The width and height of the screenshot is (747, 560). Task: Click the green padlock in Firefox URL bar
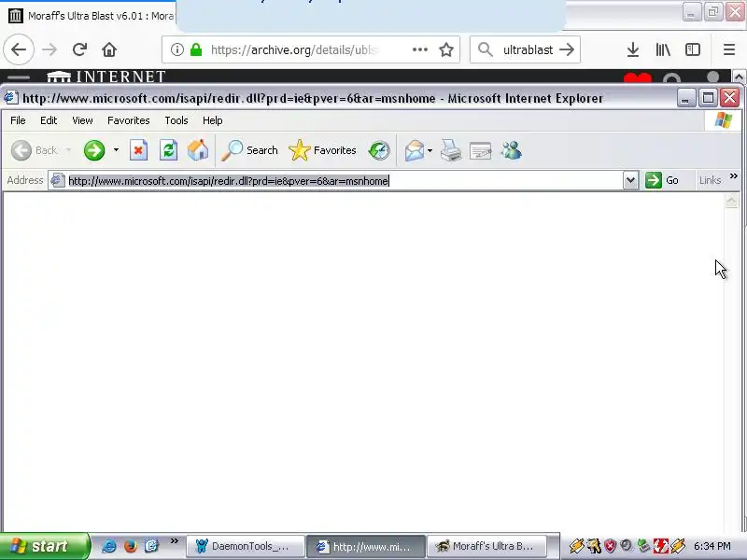click(x=196, y=49)
